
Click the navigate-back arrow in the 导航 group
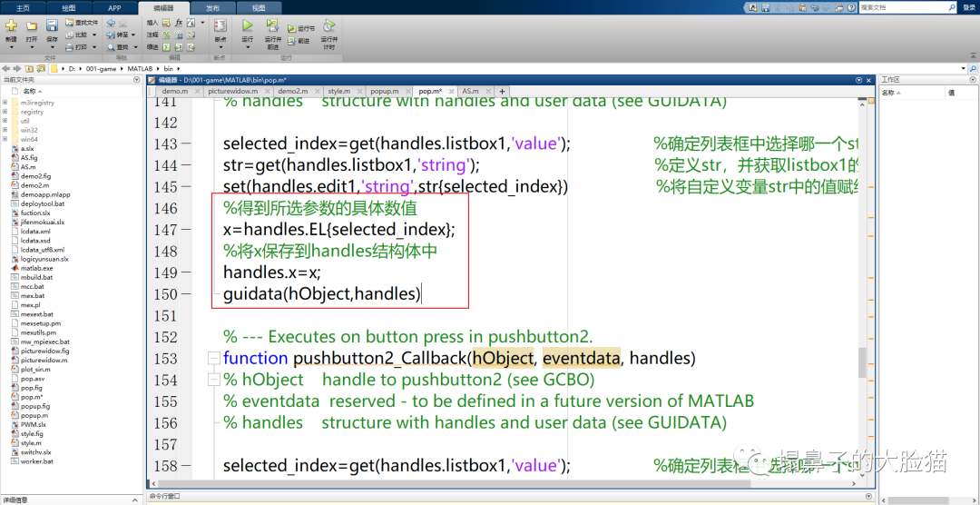tap(111, 23)
